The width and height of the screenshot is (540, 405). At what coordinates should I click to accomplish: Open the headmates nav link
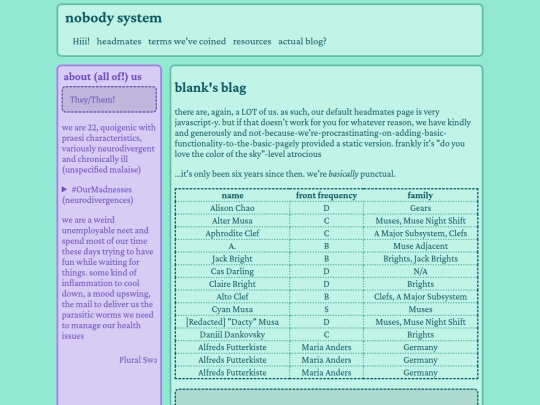pos(119,41)
